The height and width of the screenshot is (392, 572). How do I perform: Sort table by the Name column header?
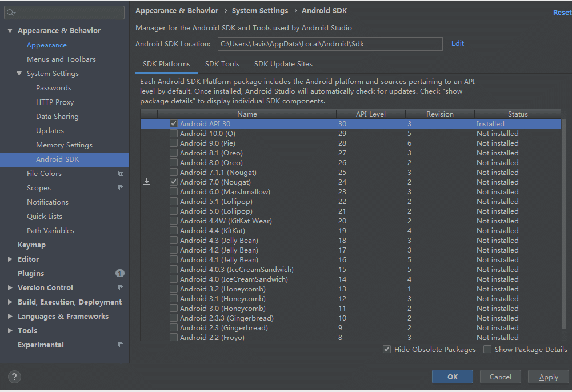(x=247, y=114)
